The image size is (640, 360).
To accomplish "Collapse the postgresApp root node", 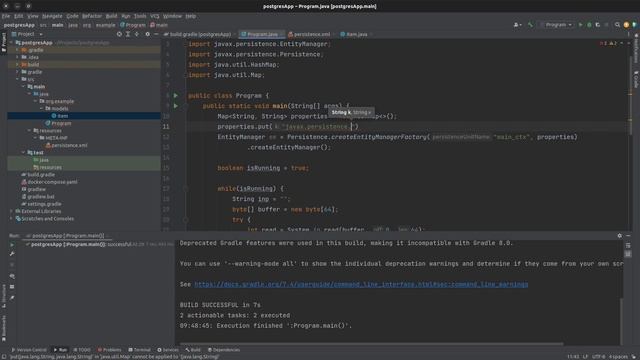I will (x=12, y=42).
